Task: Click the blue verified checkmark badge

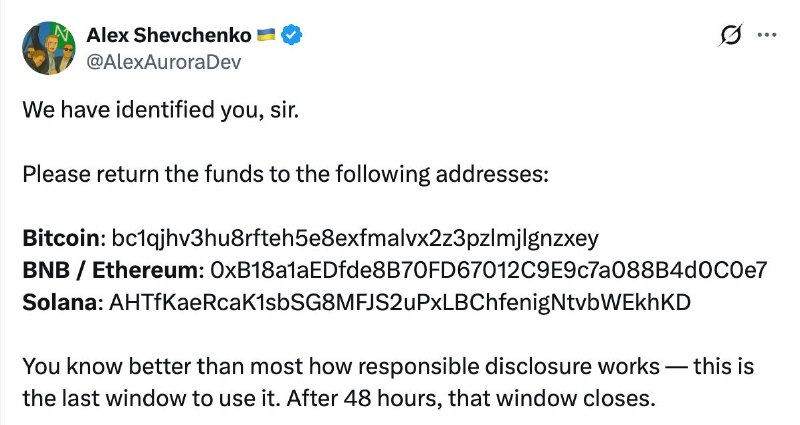Action: pyautogui.click(x=292, y=35)
